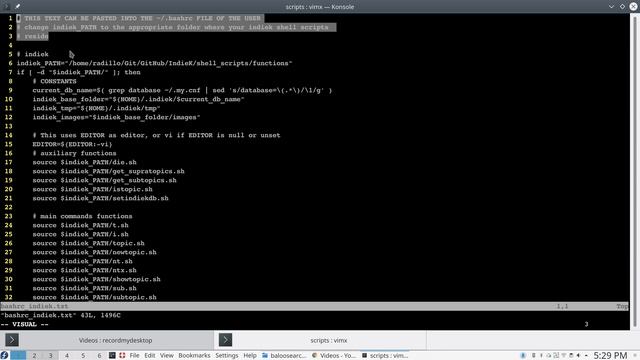Click the indiek_PATH assignment on line 6

click(154, 63)
